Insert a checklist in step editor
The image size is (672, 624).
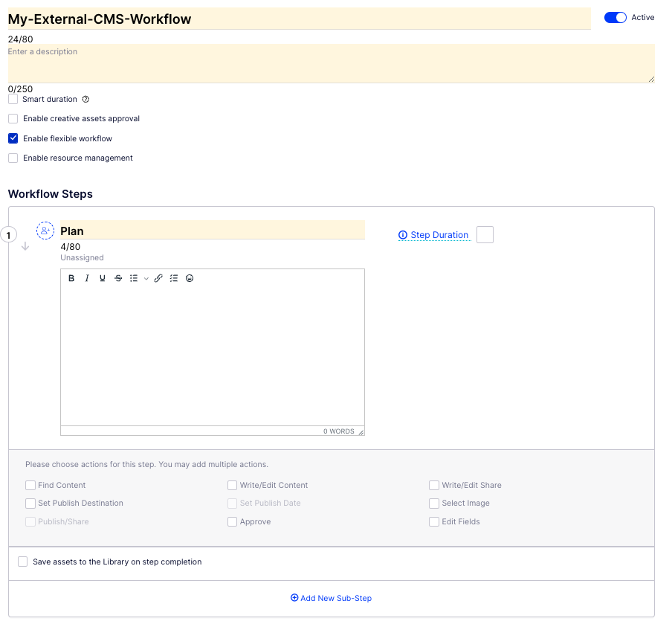point(174,278)
